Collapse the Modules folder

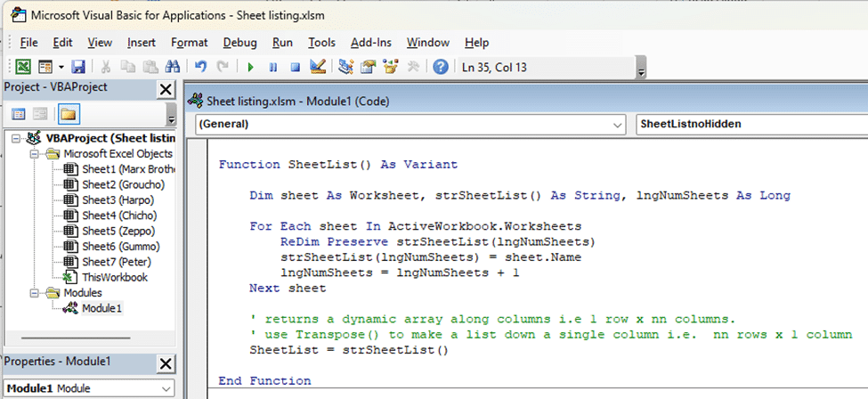(x=35, y=293)
